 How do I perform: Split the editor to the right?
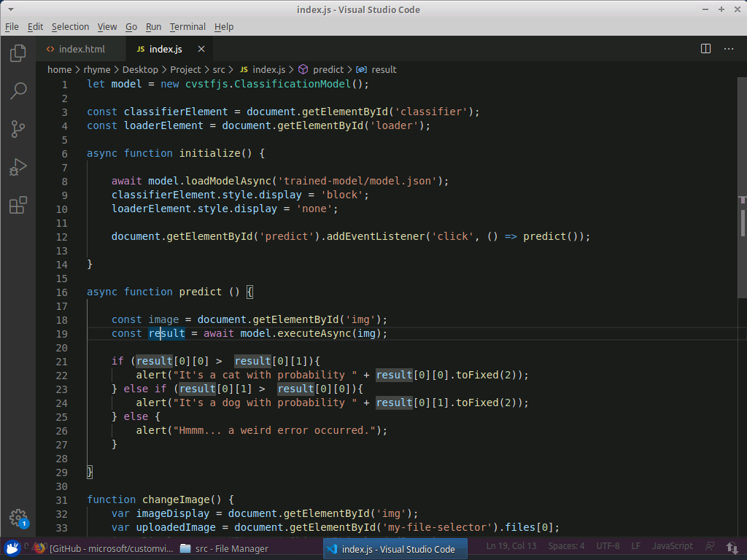(705, 49)
